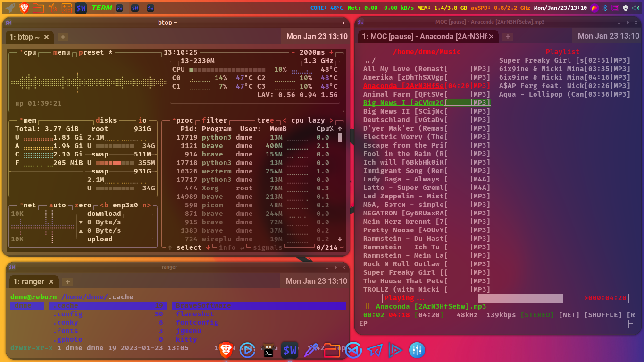Launch the kitty terminal from the dock
The height and width of the screenshot is (362, 644).
tap(268, 350)
